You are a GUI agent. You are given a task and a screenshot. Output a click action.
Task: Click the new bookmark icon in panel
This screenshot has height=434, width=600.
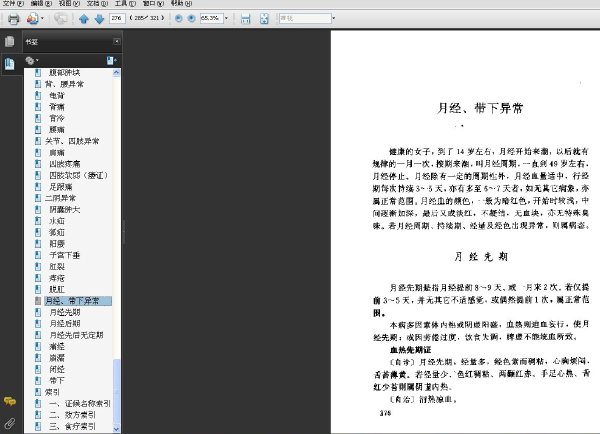coord(111,60)
